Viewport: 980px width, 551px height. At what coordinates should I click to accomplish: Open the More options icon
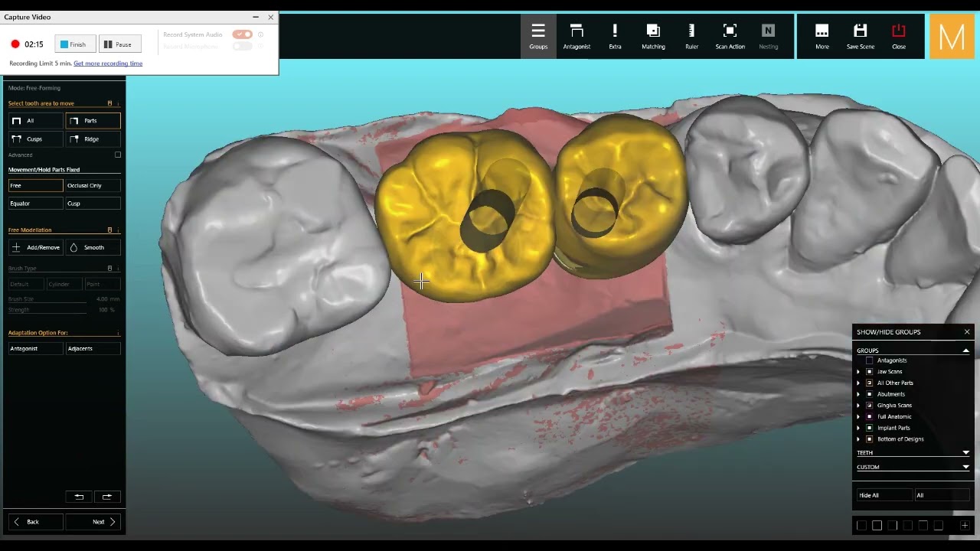pyautogui.click(x=822, y=36)
